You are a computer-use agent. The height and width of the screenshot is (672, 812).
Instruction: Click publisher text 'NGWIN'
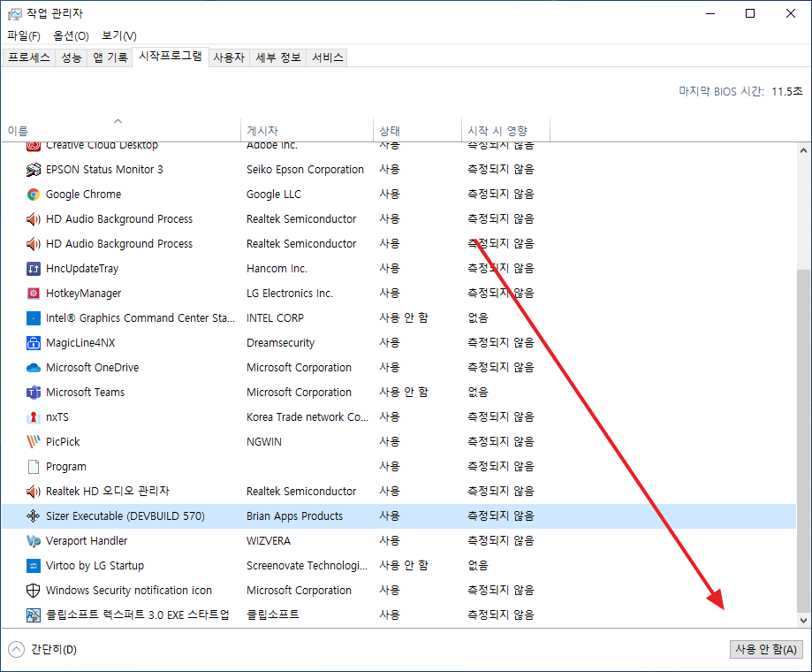[263, 441]
